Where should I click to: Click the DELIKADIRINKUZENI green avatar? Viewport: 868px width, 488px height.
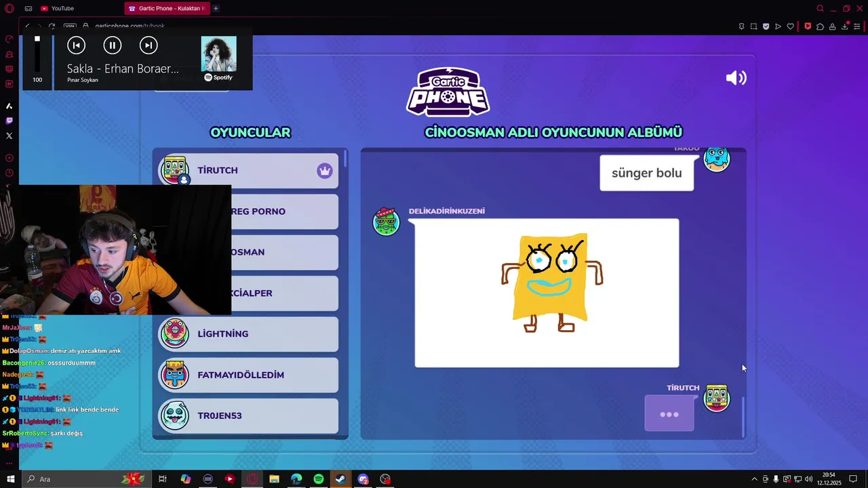387,222
